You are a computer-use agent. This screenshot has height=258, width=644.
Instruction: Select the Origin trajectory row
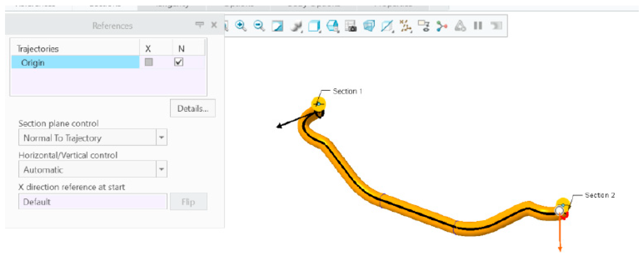[75, 62]
